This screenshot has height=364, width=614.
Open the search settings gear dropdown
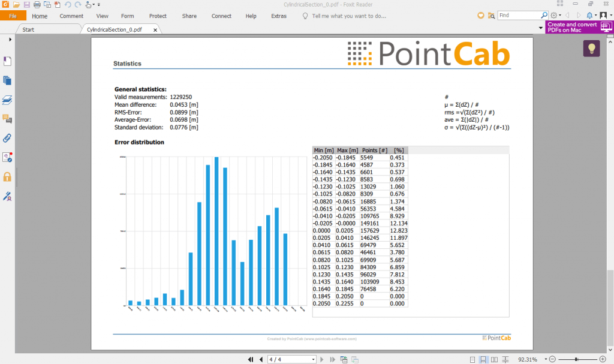(556, 16)
